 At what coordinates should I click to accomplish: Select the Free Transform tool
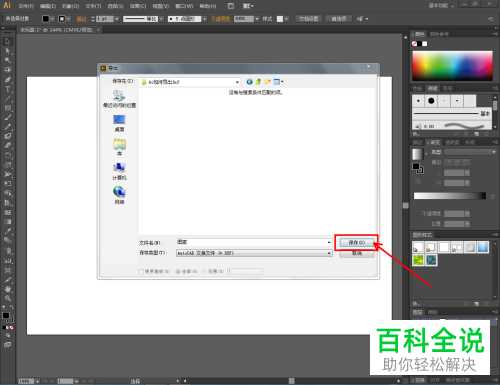pyautogui.click(x=7, y=183)
